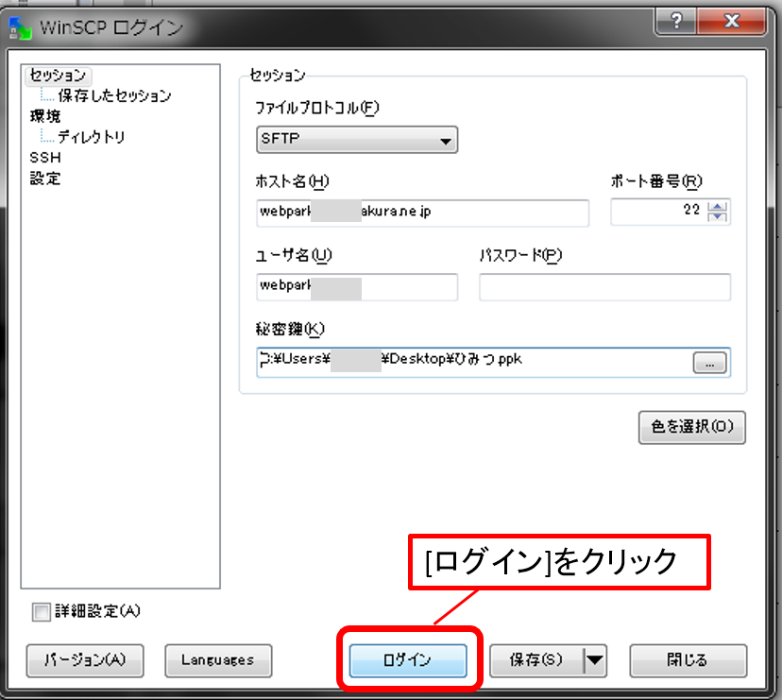Increase port number with up arrow

pyautogui.click(x=717, y=206)
